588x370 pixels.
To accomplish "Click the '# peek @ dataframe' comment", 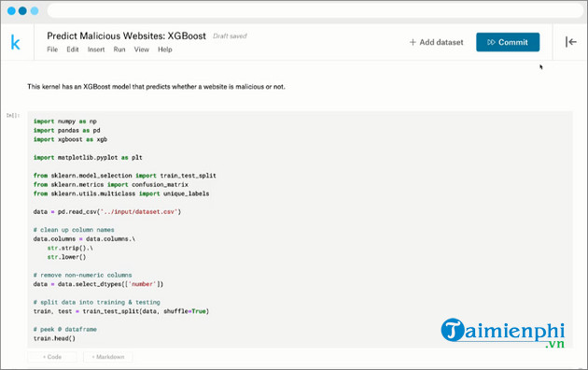I will click(65, 329).
